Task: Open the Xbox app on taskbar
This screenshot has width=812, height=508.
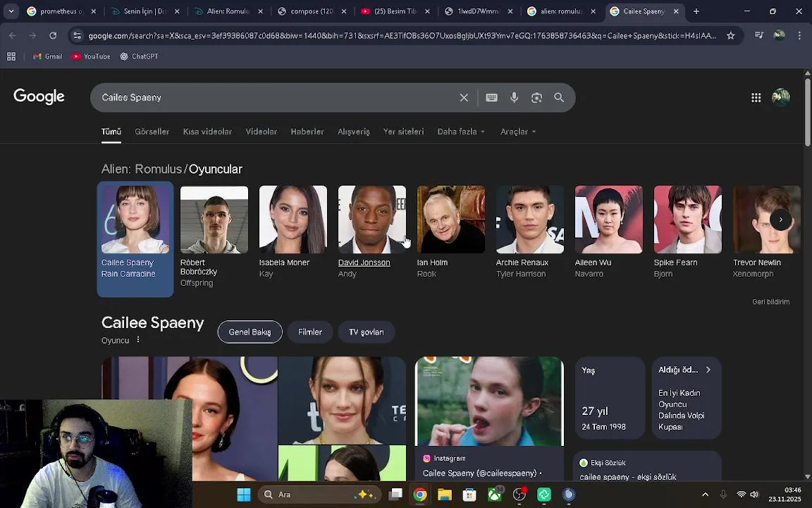Action: point(495,495)
